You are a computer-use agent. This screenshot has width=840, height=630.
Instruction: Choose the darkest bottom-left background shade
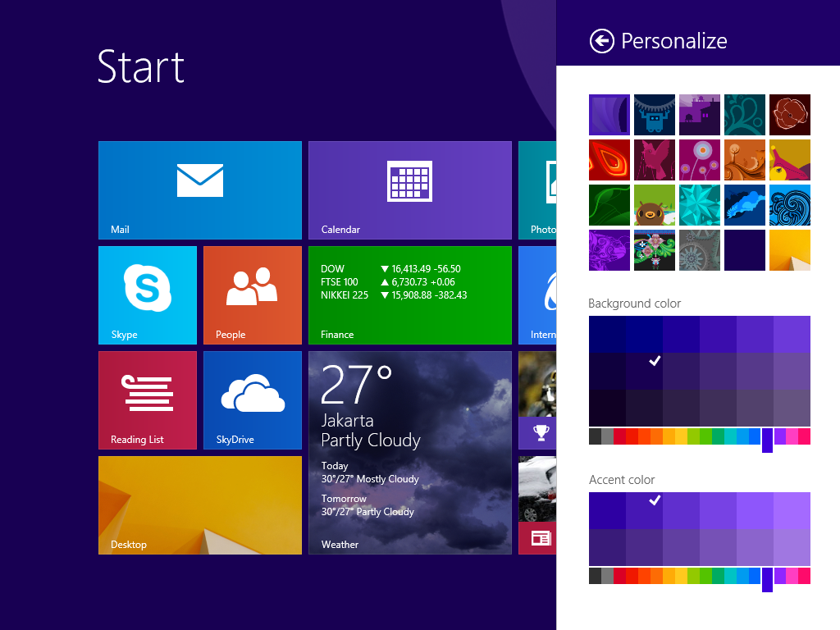point(608,408)
